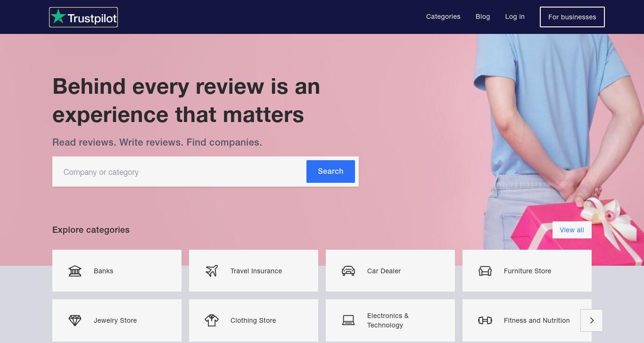Click the 'Behind every review' headline

pos(186,100)
